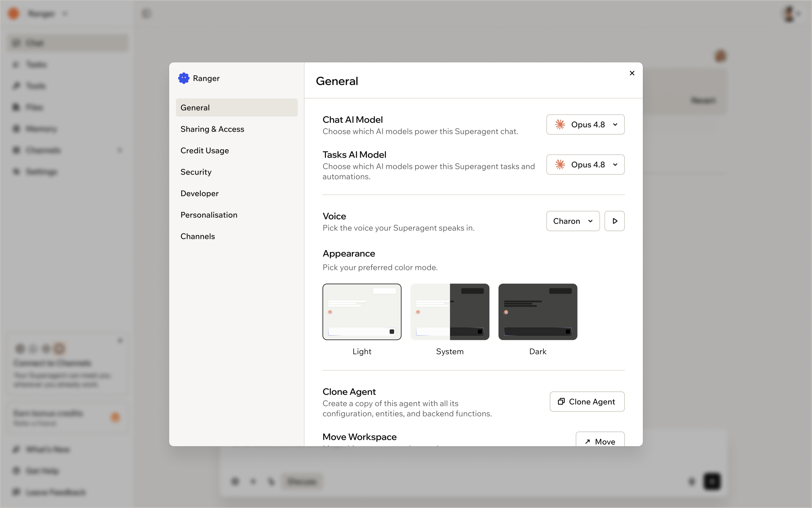This screenshot has width=812, height=508.
Task: Open the General settings section
Action: pos(237,108)
